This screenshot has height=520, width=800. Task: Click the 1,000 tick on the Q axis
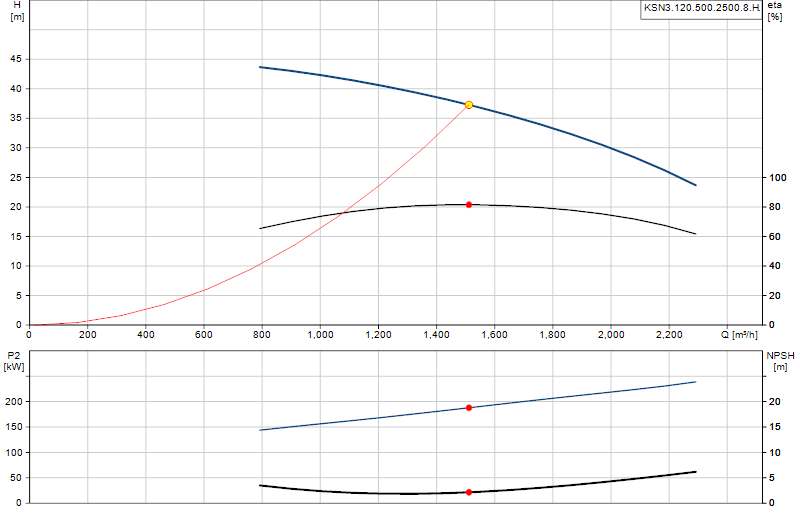pos(320,335)
